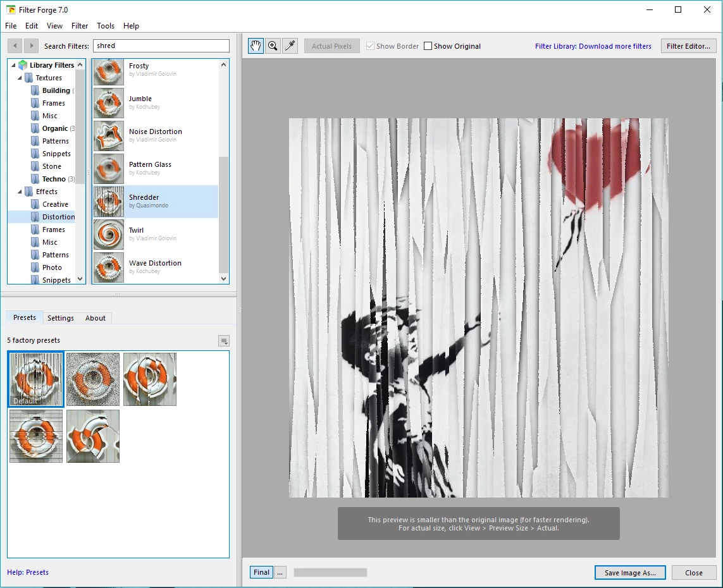Go back with the left arrow button
Viewport: 723px width, 588px height.
[x=15, y=46]
